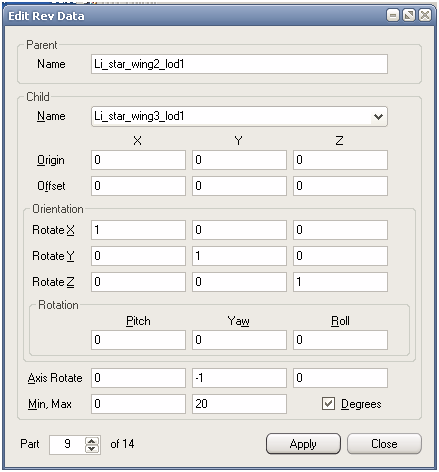Select the Origin X input field

(138, 160)
